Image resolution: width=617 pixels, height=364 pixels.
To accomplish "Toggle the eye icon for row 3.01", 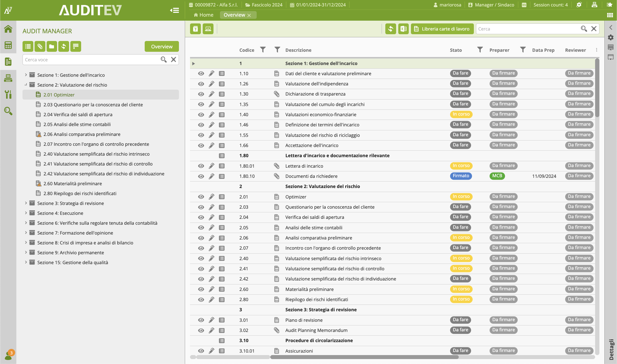I will point(201,320).
